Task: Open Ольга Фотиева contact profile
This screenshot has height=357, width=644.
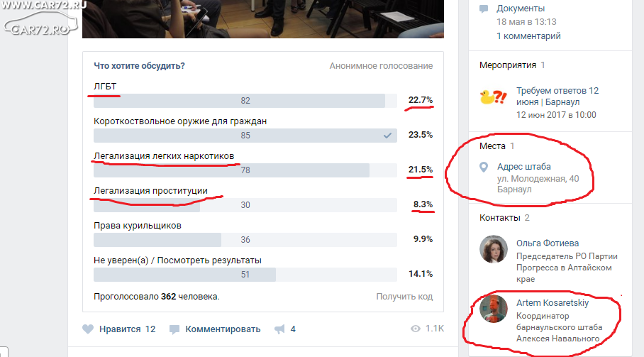Action: [x=548, y=243]
